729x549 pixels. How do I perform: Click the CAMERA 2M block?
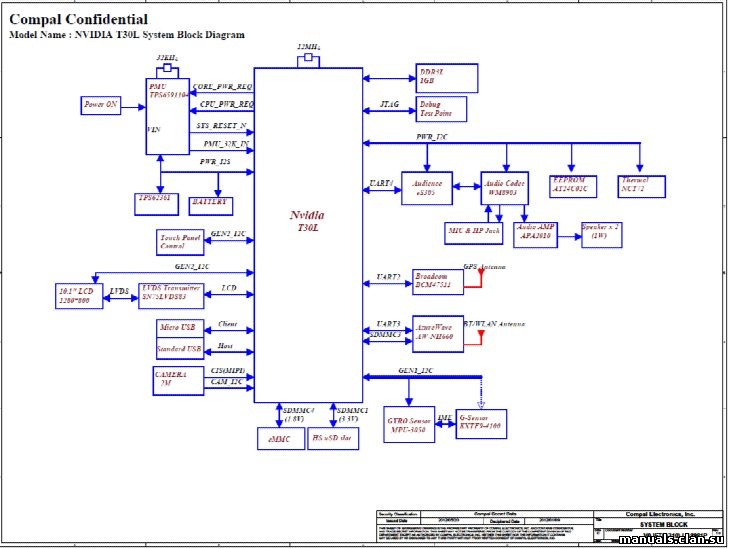click(178, 381)
